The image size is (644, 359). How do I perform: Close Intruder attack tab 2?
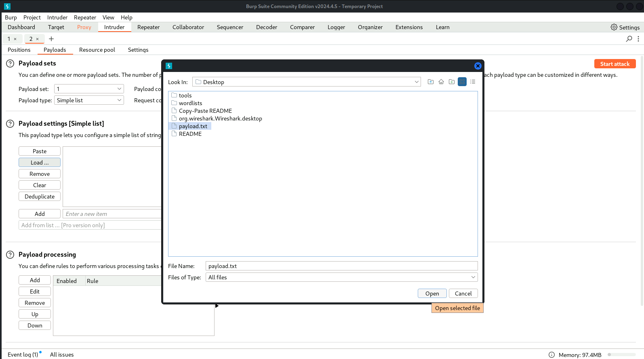pos(38,39)
